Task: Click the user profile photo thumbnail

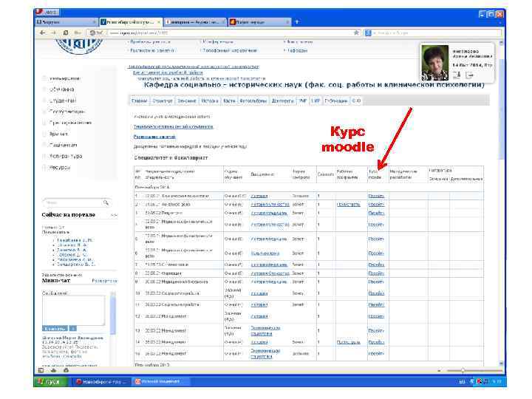Action: tap(434, 63)
